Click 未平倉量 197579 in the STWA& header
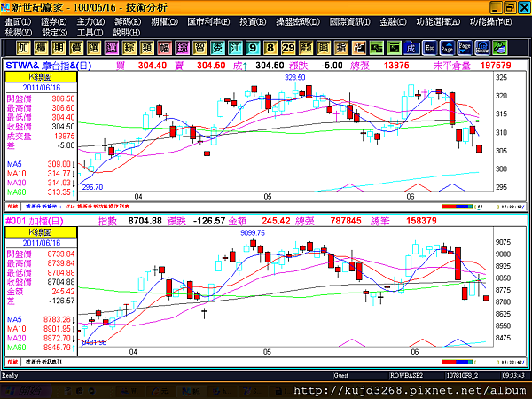 point(473,66)
